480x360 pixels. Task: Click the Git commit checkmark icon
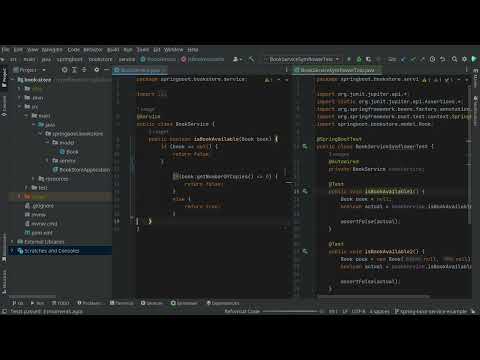(413, 59)
